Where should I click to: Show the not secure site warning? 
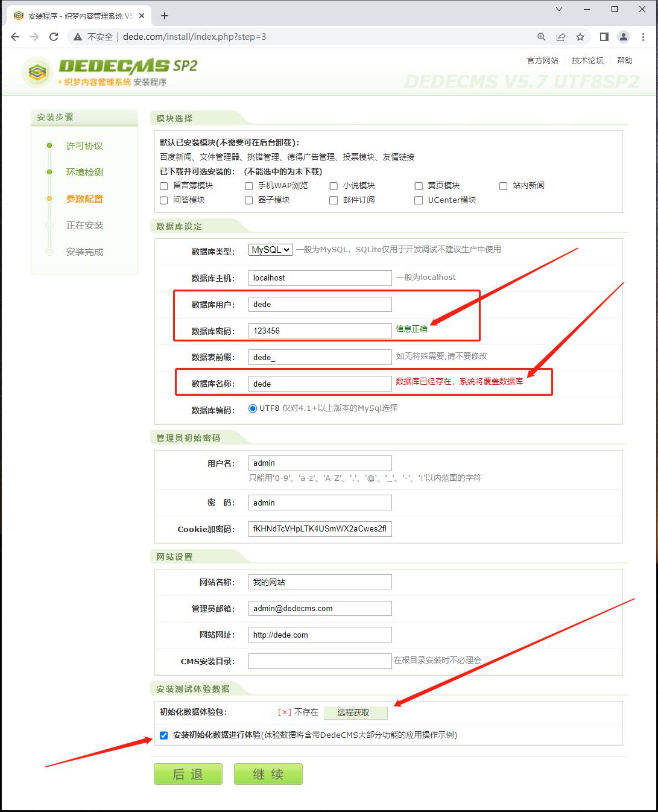click(x=93, y=37)
